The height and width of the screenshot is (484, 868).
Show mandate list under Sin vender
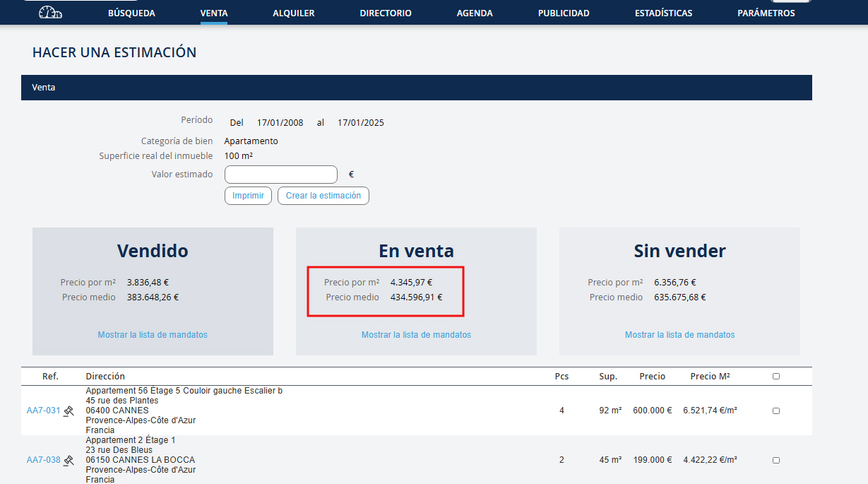point(679,335)
